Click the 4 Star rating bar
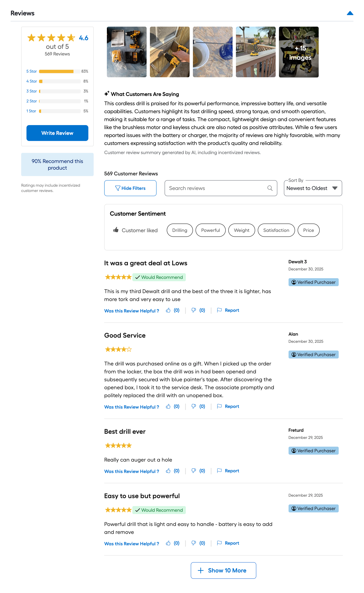 [x=60, y=81]
